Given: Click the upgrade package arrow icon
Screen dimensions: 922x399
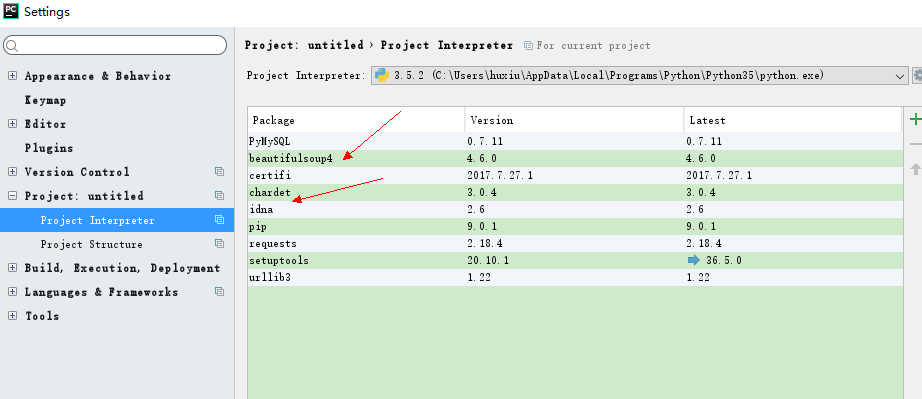Looking at the screenshot, I should pyautogui.click(x=916, y=169).
